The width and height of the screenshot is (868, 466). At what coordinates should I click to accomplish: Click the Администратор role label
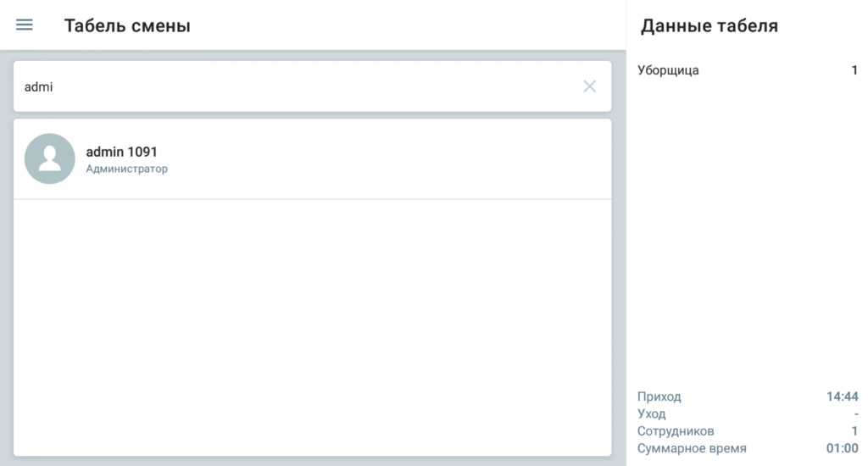pos(127,169)
